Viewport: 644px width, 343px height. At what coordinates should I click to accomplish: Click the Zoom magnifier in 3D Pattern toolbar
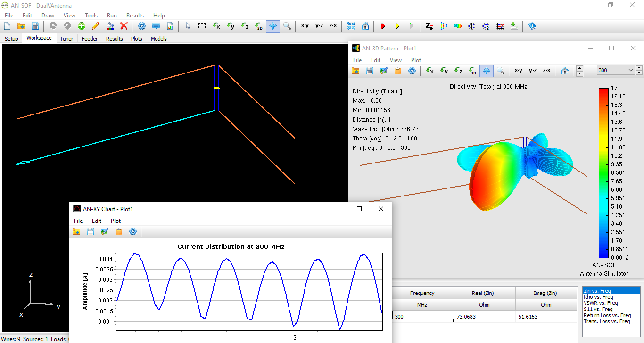click(501, 71)
